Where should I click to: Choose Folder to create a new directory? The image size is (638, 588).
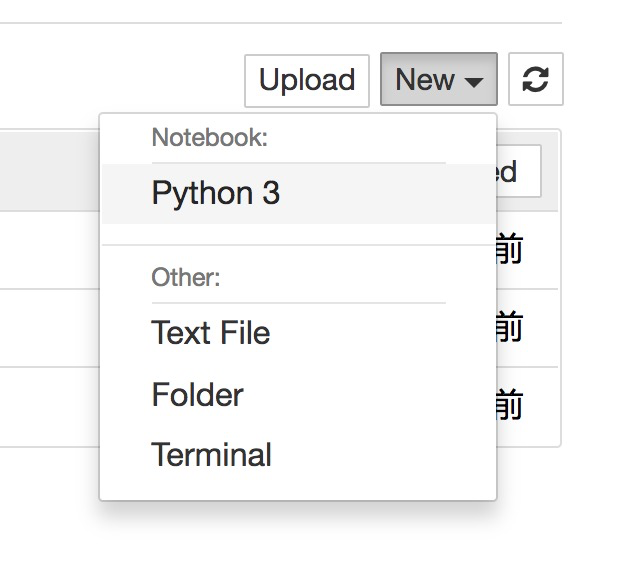point(197,395)
